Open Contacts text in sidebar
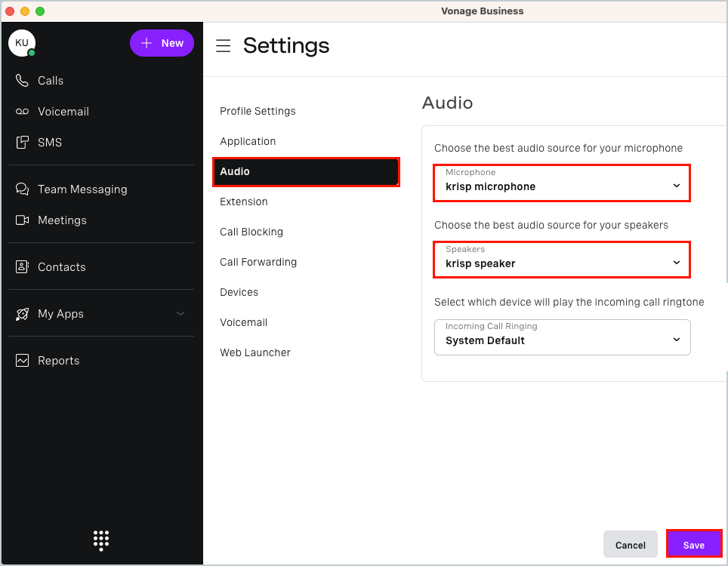This screenshot has width=728, height=566. point(62,267)
